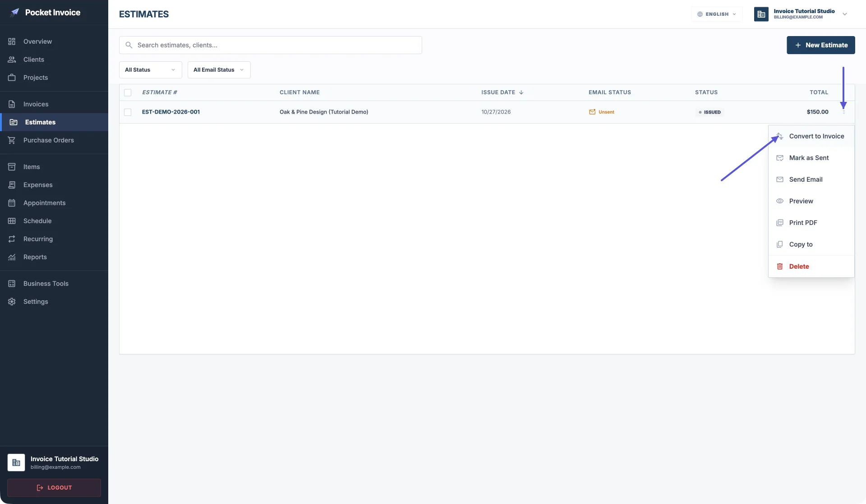
Task: Select the red Delete menu option
Action: tap(811, 266)
